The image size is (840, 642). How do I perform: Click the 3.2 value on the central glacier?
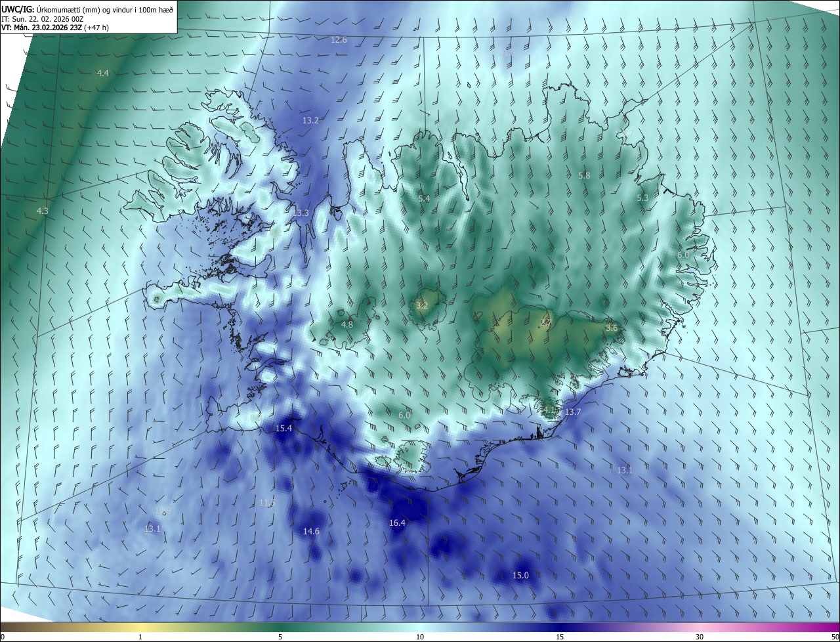click(x=422, y=306)
